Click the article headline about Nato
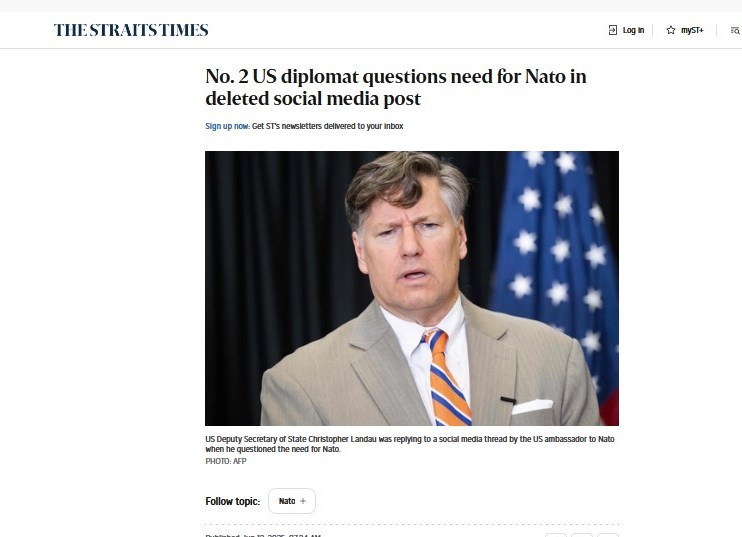This screenshot has width=742, height=537. click(395, 88)
